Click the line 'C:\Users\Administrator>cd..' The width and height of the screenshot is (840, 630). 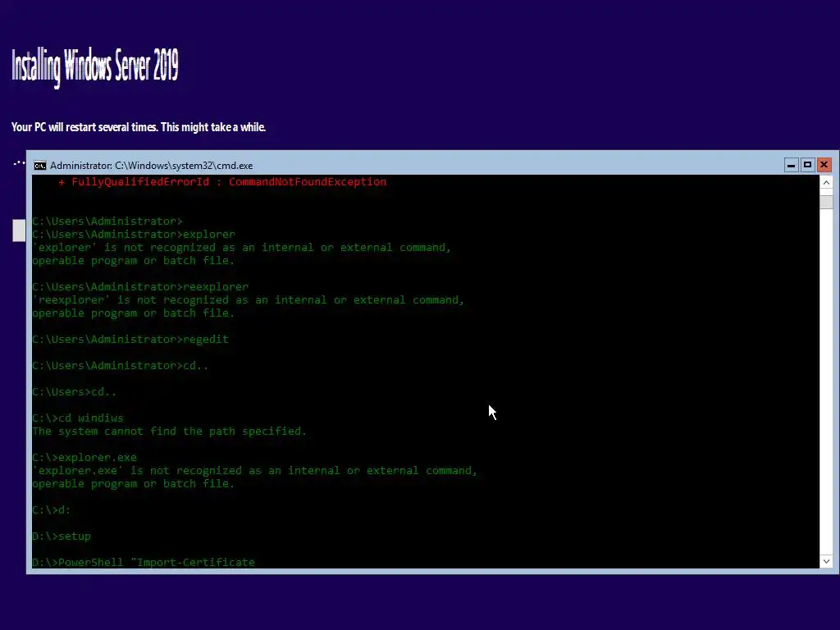121,365
